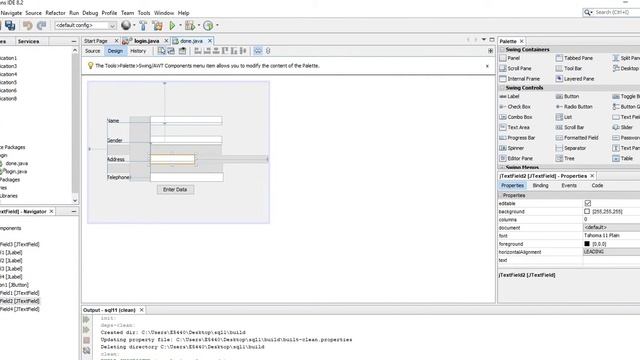Open the horizontalAlignment LEADING dropdown
Image resolution: width=640 pixels, height=360 pixels.
tap(611, 252)
